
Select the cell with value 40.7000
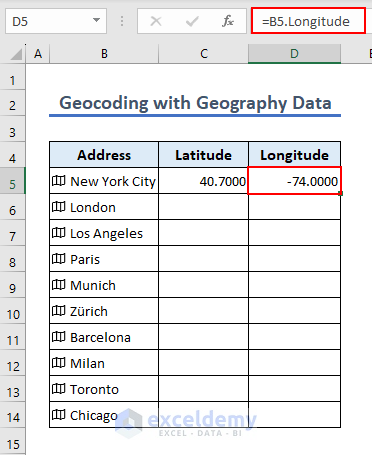coord(204,181)
